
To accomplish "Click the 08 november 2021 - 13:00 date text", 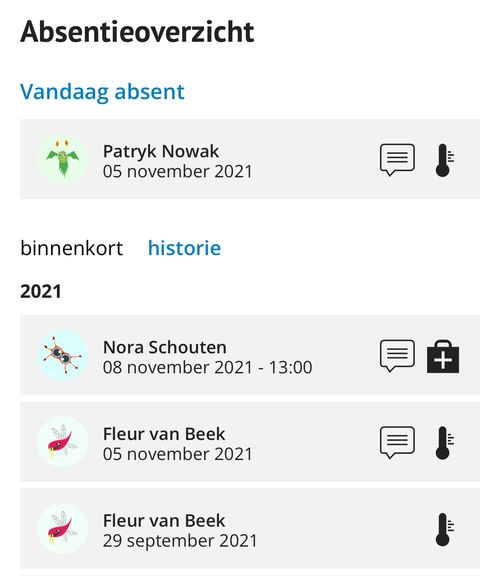I will pos(208,368).
